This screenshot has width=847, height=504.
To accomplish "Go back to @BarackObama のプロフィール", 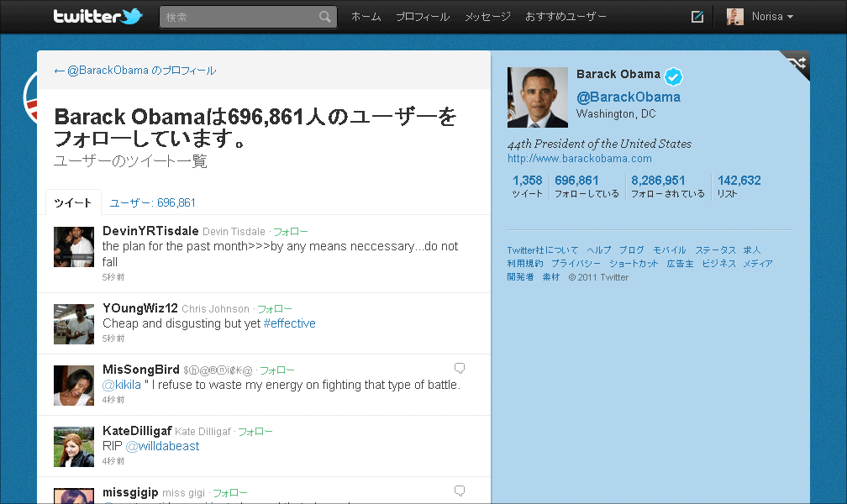I will 135,71.
